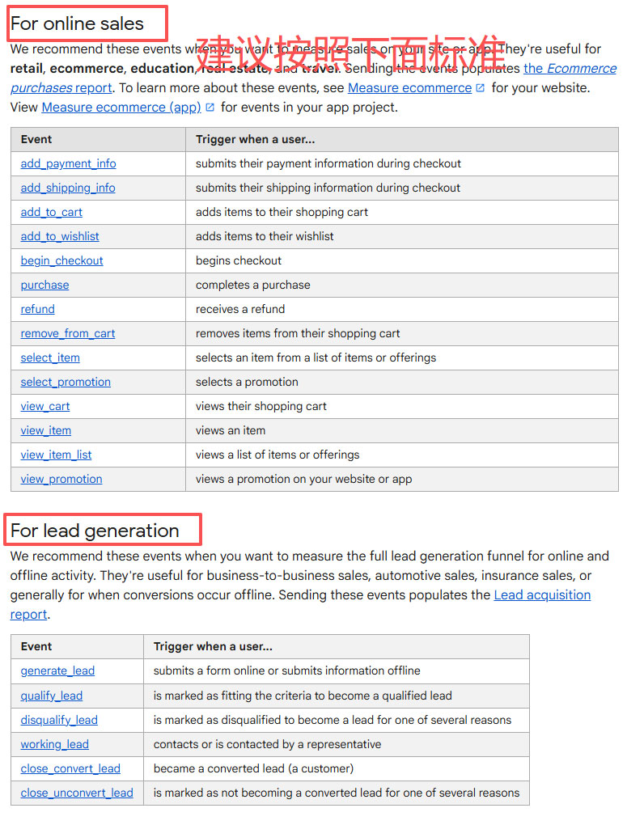This screenshot has width=644, height=825.
Task: Click the begin_checkout event link
Action: tap(61, 260)
